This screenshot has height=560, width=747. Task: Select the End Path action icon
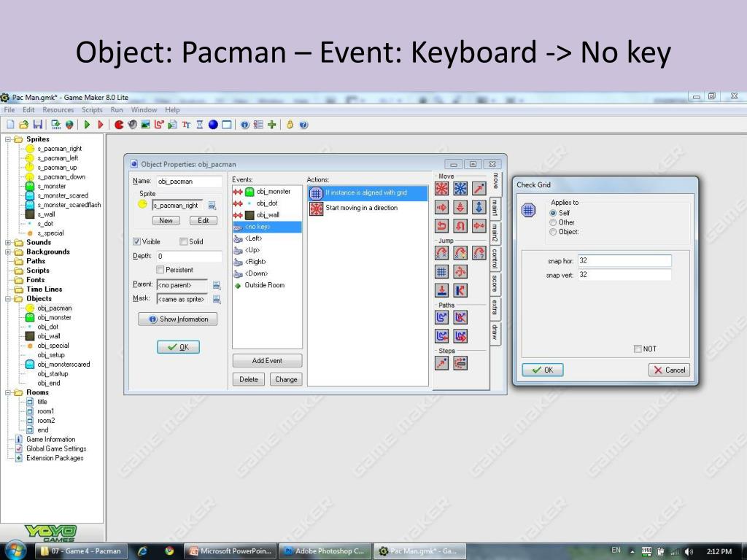coord(460,318)
